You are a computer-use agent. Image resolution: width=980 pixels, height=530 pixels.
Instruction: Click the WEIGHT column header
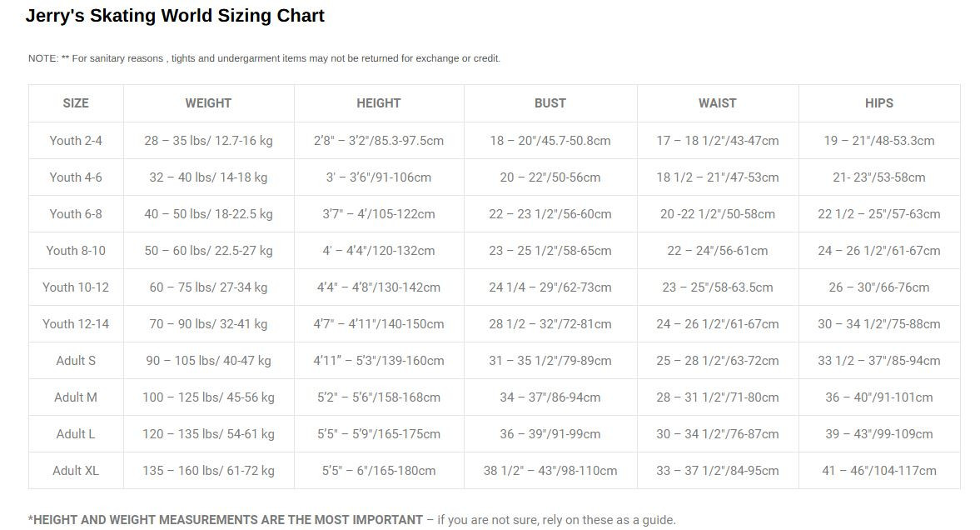point(208,103)
